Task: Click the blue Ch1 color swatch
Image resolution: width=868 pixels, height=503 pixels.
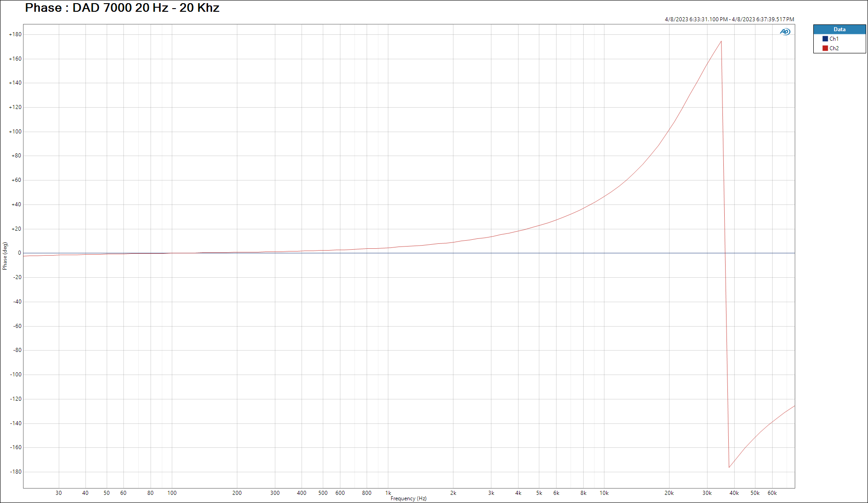Action: click(x=825, y=39)
